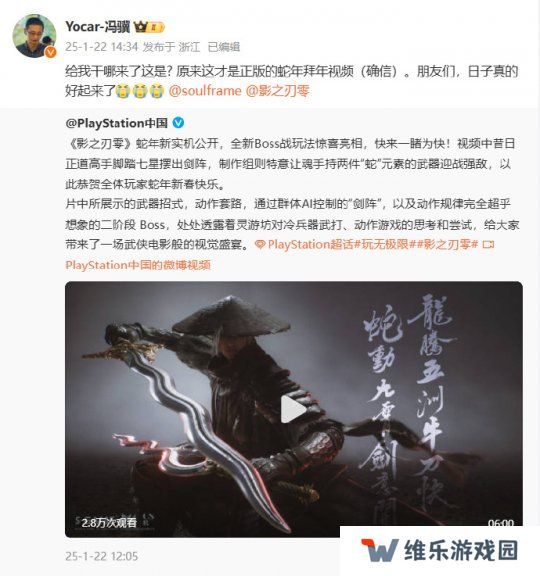
Task: Click the 25-1-22 14:34 post timestamp
Action: (x=102, y=47)
